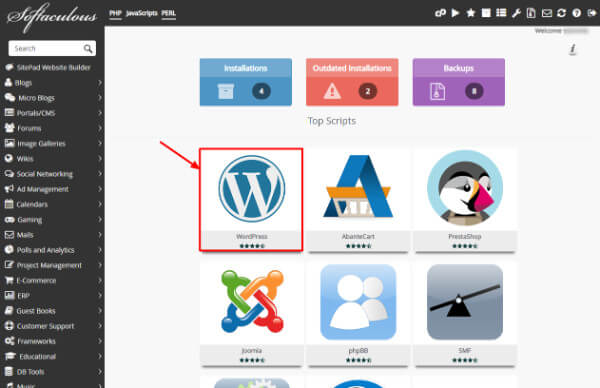The height and width of the screenshot is (388, 600).
Task: Open SitePad Website Builder link
Action: (54, 67)
